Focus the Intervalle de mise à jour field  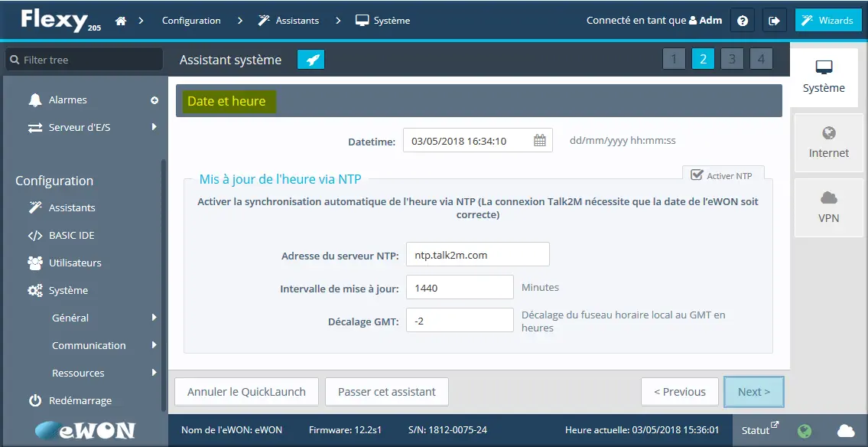tap(460, 288)
